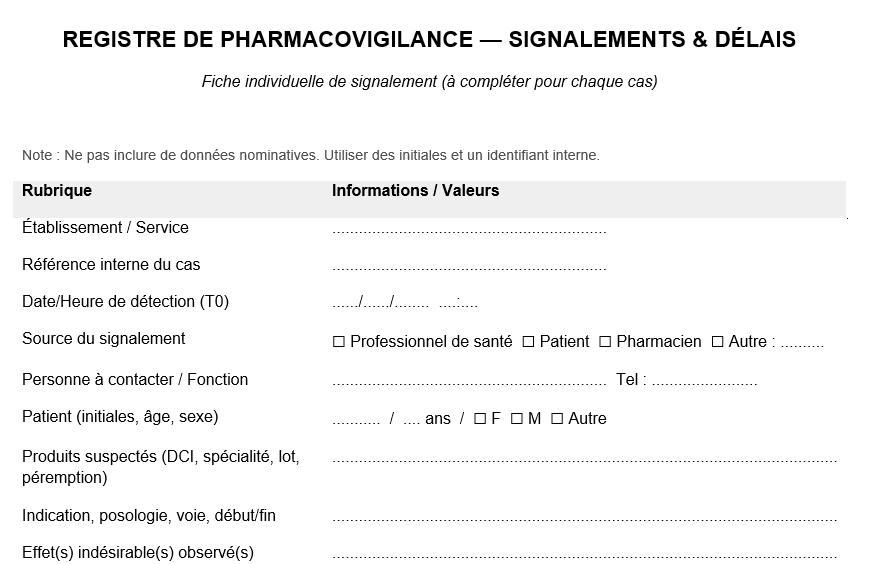Screen dimensions: 875x564
Task: Check Autre in the Source du signalement row
Action: click(717, 342)
